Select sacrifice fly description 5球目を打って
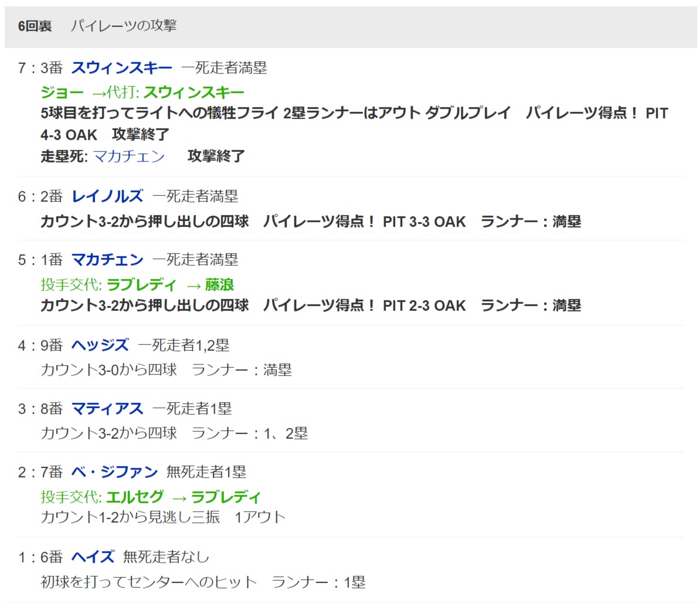Viewport: 700px width, 606px height. [355, 124]
